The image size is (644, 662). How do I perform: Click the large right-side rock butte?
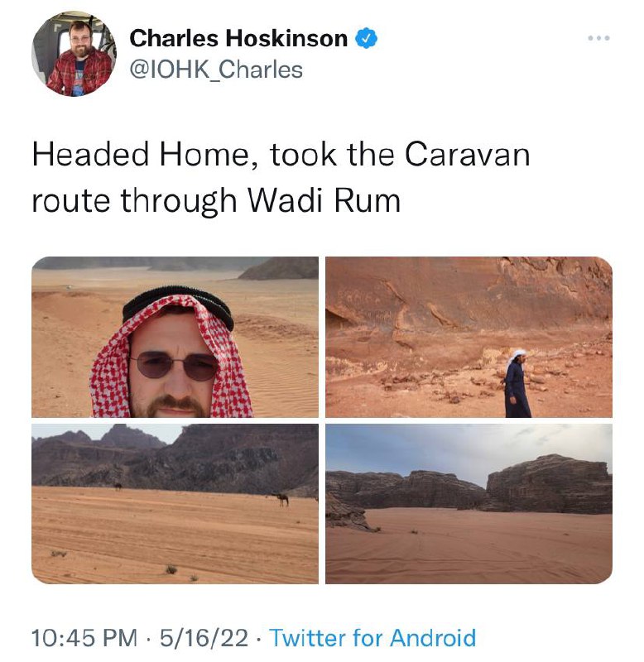(x=550, y=483)
